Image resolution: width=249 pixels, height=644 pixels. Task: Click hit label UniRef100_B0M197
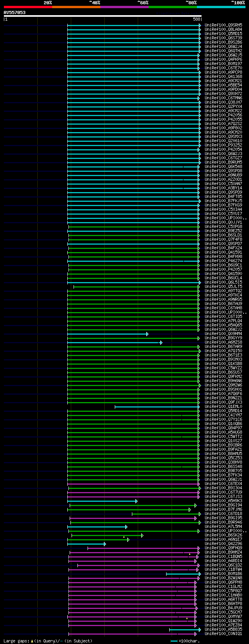tap(223, 64)
